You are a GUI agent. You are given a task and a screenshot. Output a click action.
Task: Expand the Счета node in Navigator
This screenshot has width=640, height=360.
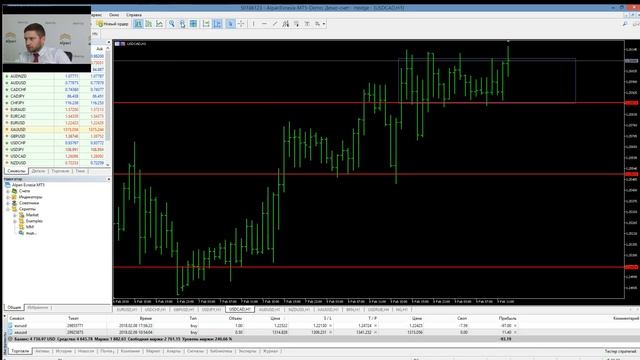click(x=8, y=191)
